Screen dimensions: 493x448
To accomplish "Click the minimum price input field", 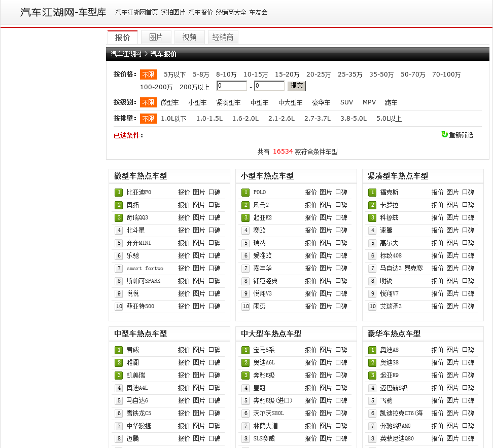I will 232,86.
